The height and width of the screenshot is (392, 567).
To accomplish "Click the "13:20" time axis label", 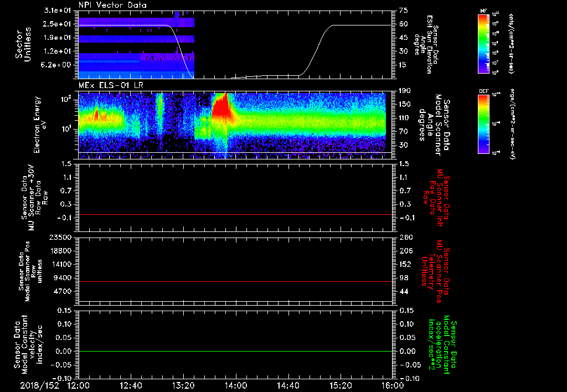I will 183,386.
